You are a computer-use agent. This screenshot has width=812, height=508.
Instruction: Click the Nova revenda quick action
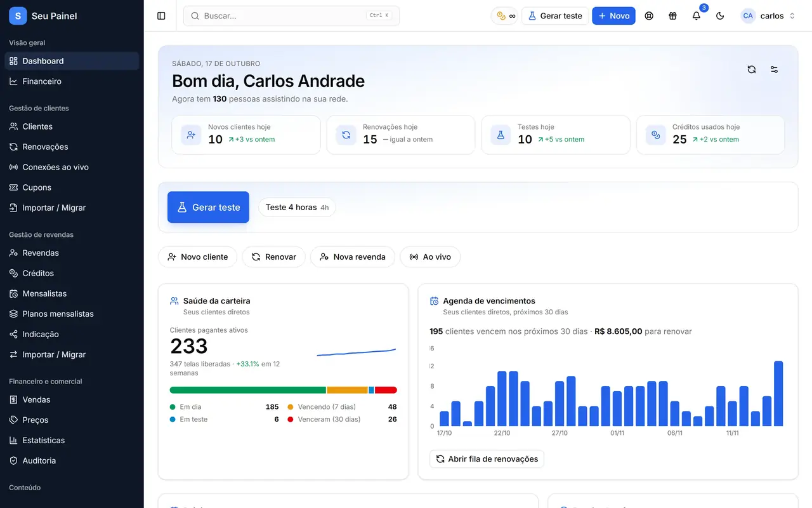pos(353,257)
